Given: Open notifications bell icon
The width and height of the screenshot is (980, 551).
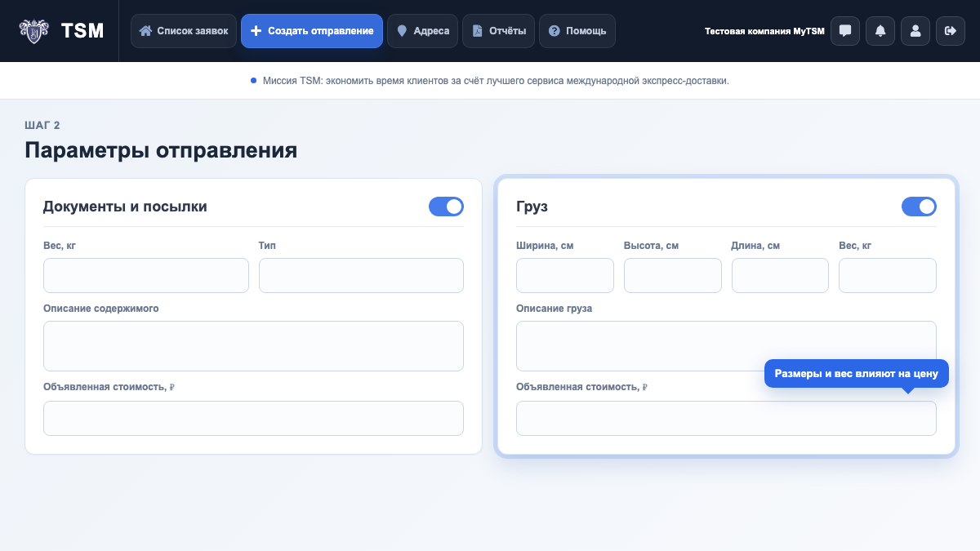Looking at the screenshot, I should tap(880, 31).
